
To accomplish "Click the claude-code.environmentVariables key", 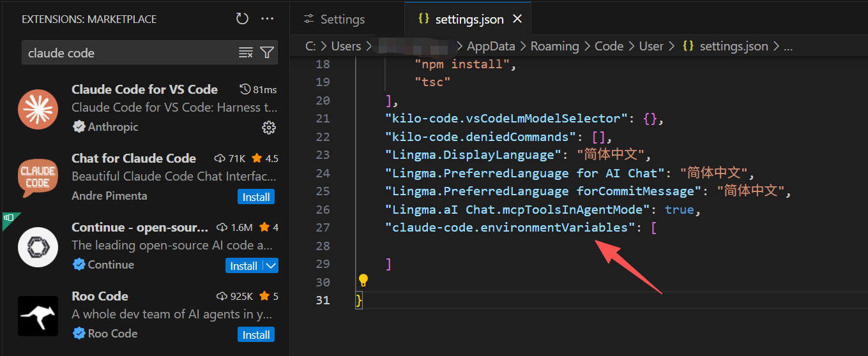I will [x=506, y=227].
